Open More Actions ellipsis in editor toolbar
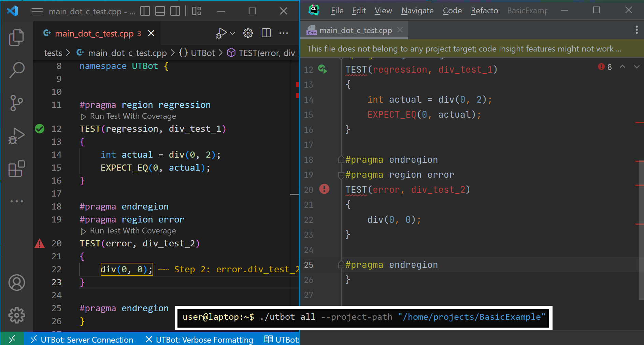Image resolution: width=644 pixels, height=345 pixels. [284, 33]
